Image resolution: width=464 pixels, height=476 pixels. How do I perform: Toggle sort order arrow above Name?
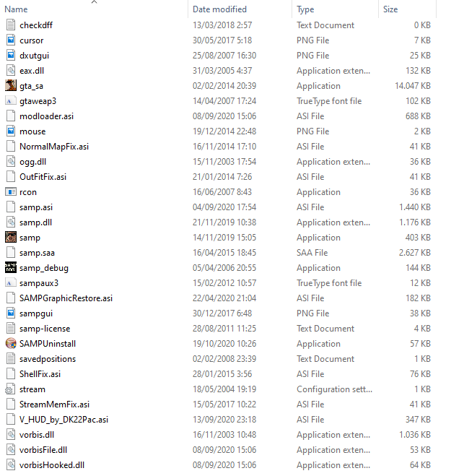point(94,2)
